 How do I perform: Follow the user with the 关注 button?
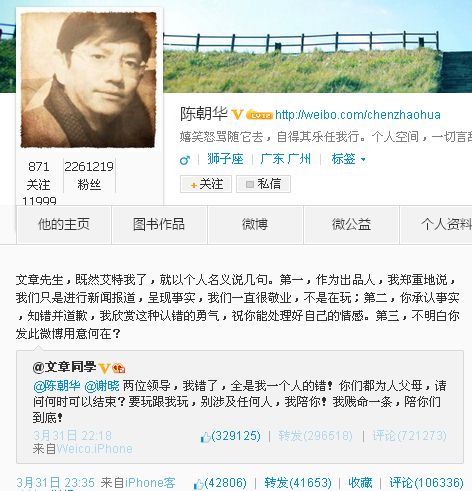pyautogui.click(x=206, y=184)
